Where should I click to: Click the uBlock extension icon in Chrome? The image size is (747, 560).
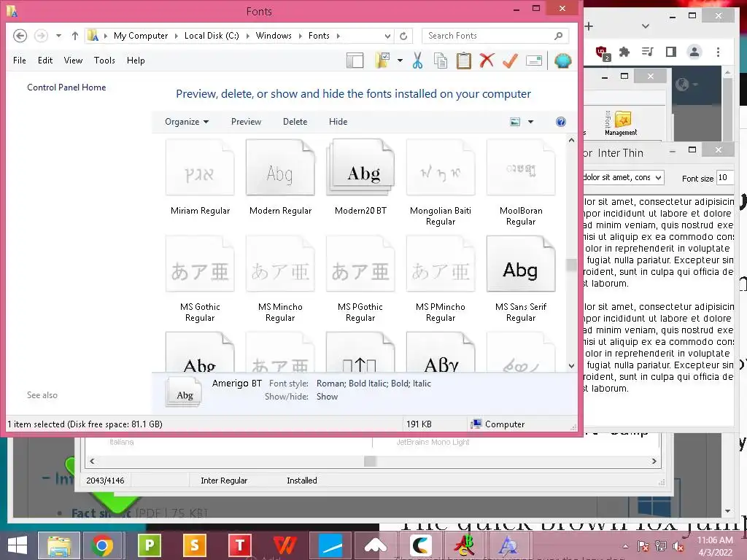(602, 52)
